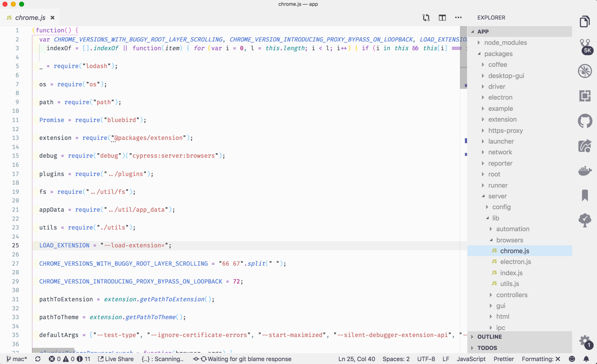The image size is (597, 364).
Task: Open Source Control view showing 5K changes
Action: [x=585, y=46]
